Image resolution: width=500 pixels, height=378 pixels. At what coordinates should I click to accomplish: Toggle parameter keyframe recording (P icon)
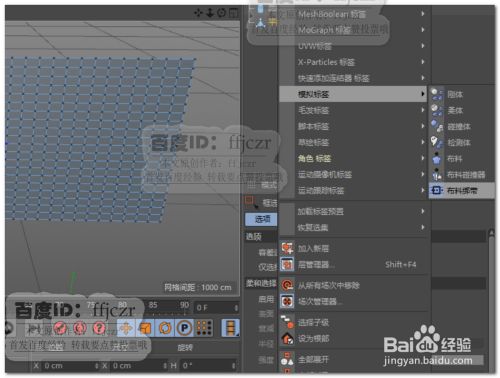click(x=184, y=328)
